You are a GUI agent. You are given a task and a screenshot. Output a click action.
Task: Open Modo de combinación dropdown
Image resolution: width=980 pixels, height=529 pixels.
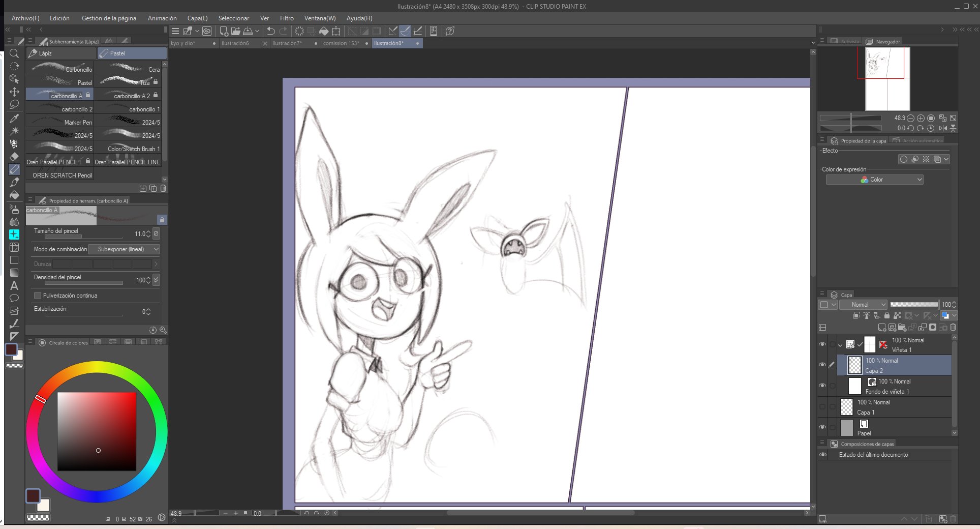pyautogui.click(x=124, y=249)
